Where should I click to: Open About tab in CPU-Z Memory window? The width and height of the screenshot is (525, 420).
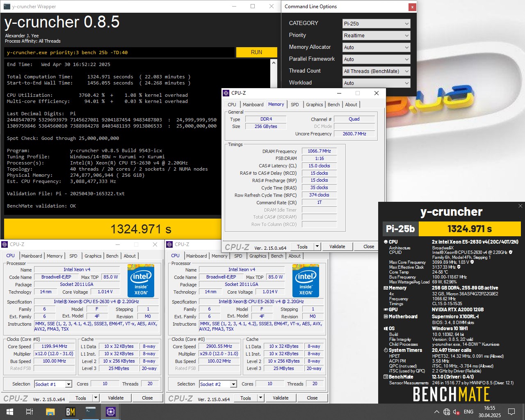(x=351, y=105)
